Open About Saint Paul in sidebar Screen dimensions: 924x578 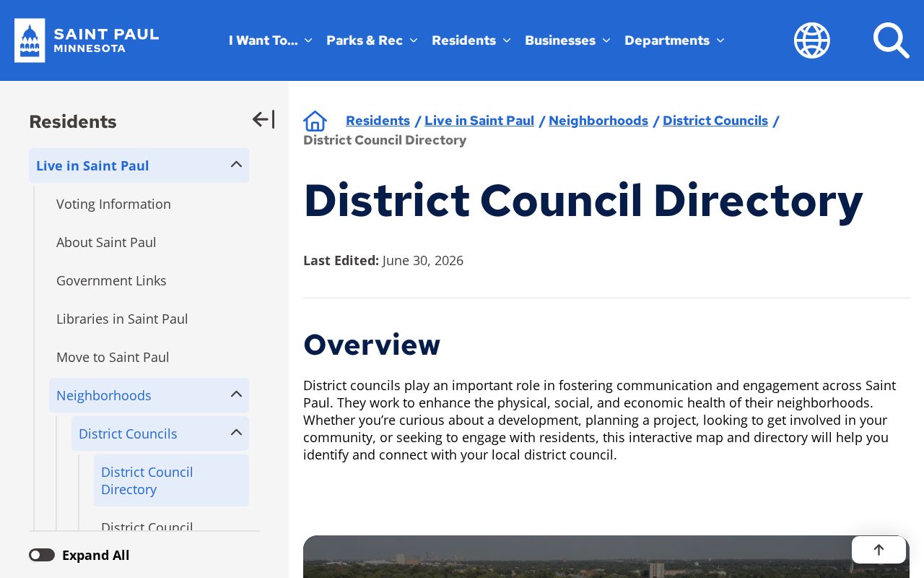point(106,242)
